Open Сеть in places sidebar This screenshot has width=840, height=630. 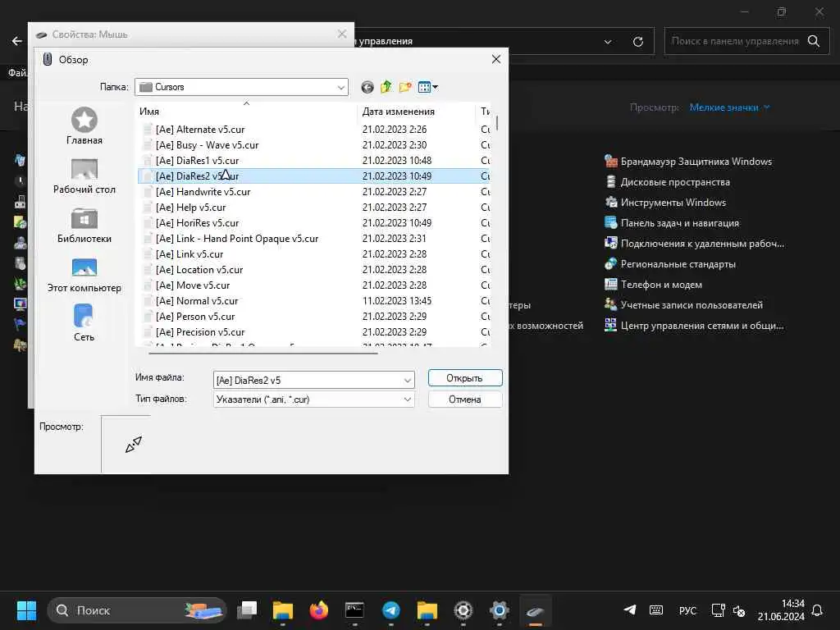[84, 323]
